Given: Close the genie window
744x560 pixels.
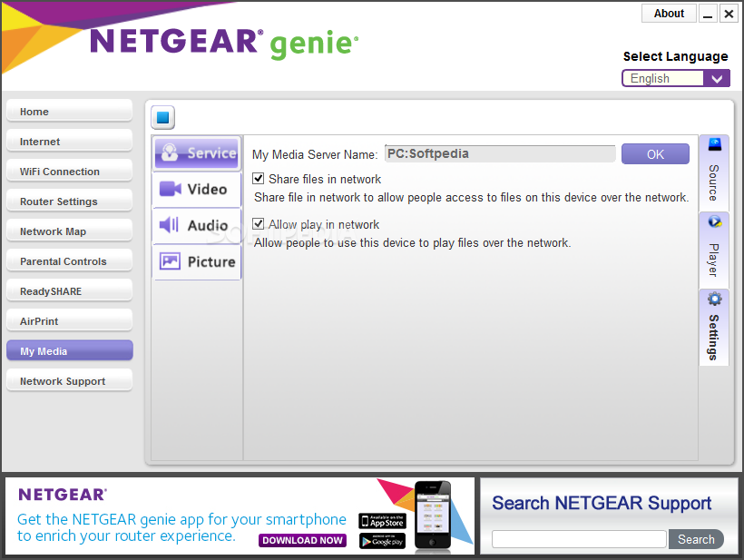Looking at the screenshot, I should pyautogui.click(x=729, y=14).
